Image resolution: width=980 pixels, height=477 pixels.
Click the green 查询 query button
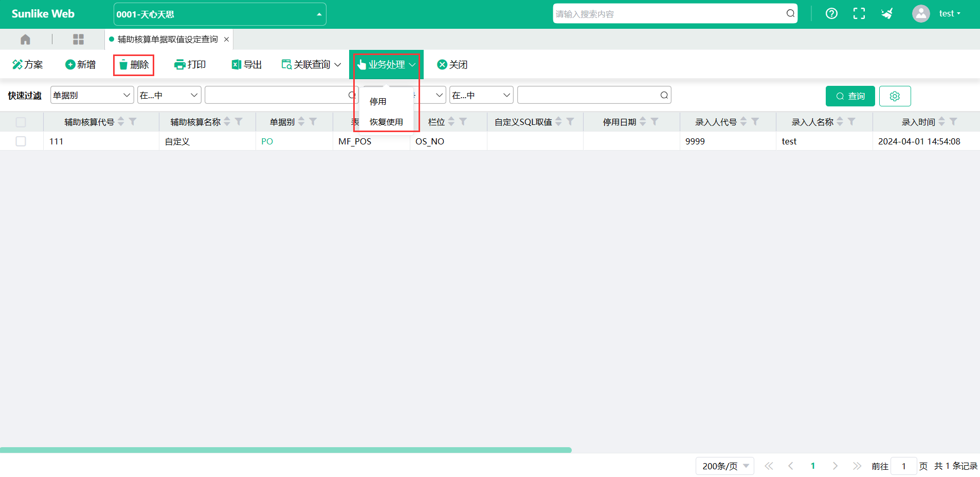pos(850,96)
